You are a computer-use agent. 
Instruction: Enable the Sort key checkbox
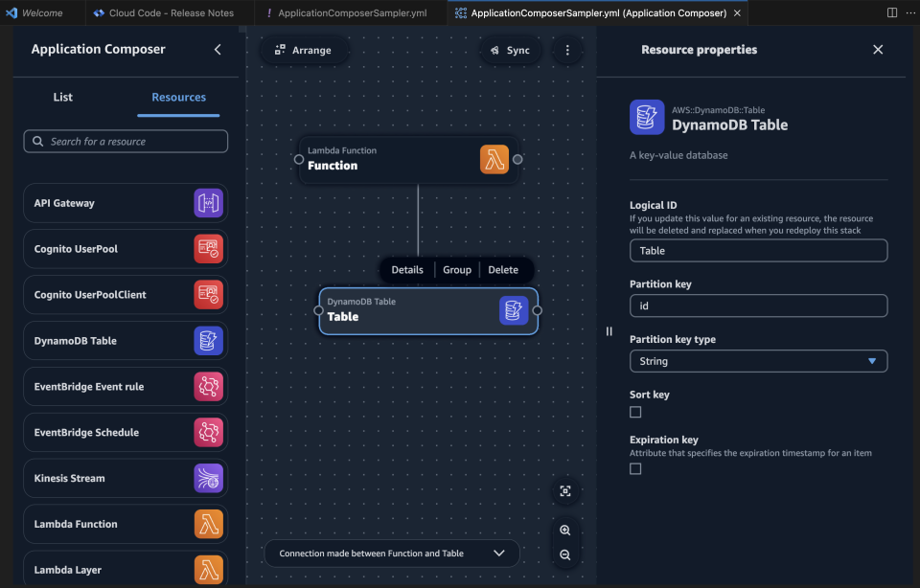[635, 412]
